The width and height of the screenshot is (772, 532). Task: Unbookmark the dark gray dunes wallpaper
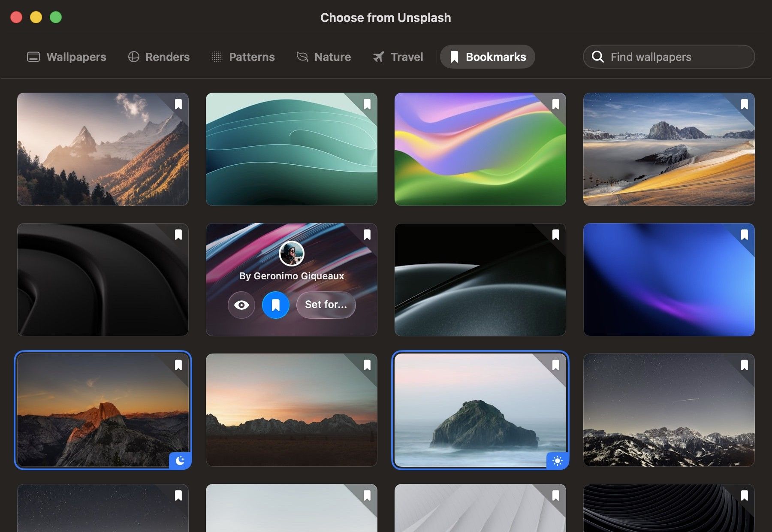(556, 235)
